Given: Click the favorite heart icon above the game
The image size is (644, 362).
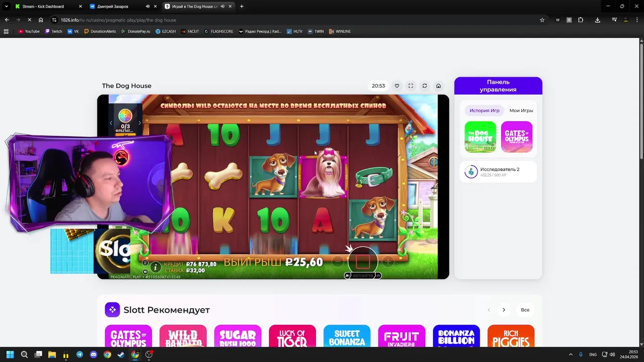Looking at the screenshot, I should [397, 86].
